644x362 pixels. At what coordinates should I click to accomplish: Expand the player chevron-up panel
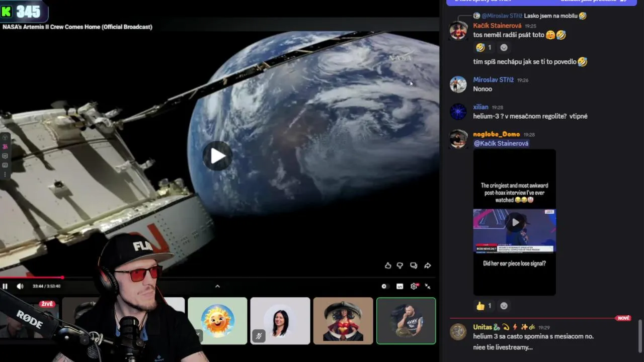pos(217,286)
